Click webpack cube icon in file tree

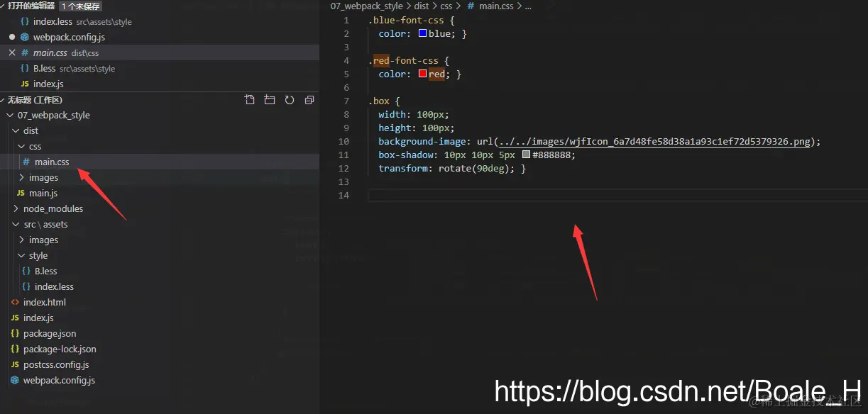coord(15,380)
